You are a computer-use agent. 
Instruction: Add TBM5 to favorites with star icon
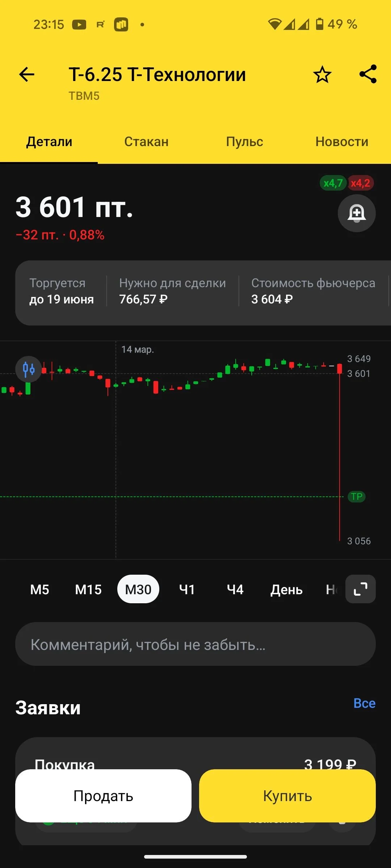322,75
